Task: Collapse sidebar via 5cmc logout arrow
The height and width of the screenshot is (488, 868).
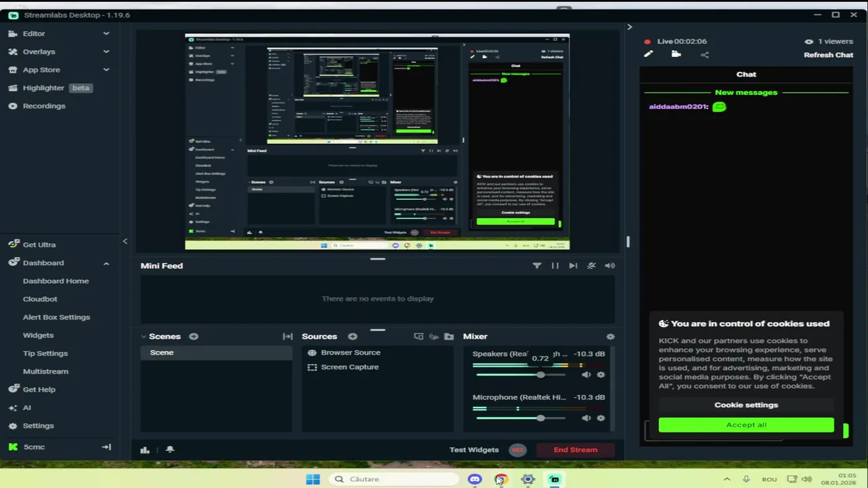Action: [x=106, y=447]
